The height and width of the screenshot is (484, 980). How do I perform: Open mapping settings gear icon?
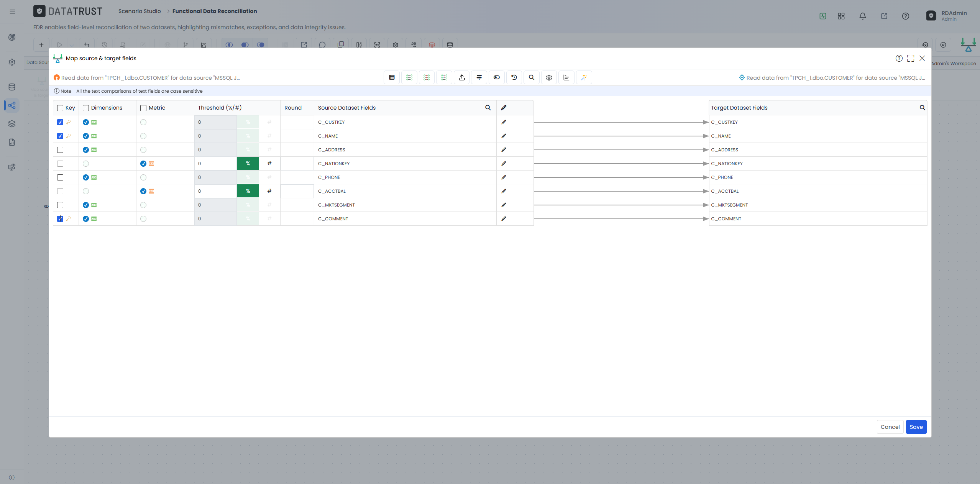549,77
